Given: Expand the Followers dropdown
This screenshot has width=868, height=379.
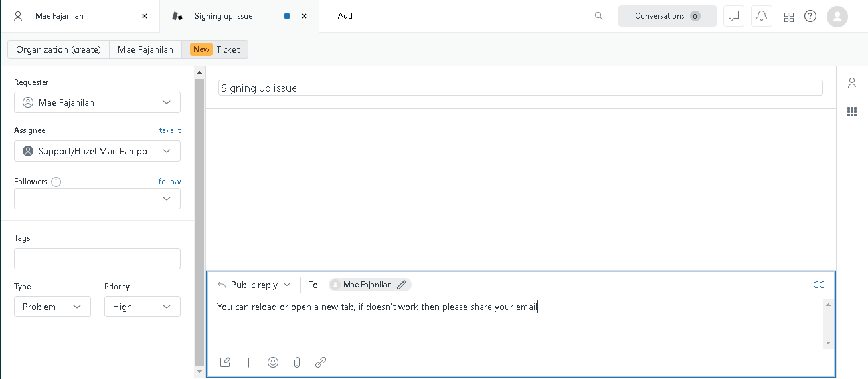Looking at the screenshot, I should (97, 199).
